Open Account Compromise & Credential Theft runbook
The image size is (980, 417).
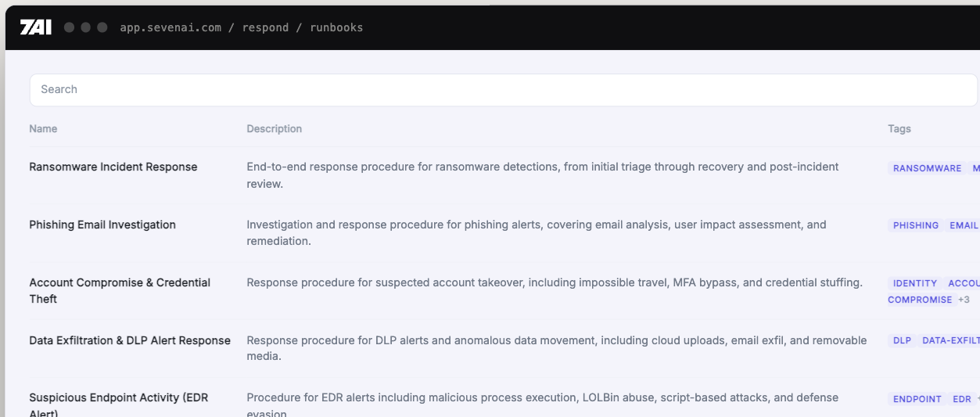(x=120, y=290)
